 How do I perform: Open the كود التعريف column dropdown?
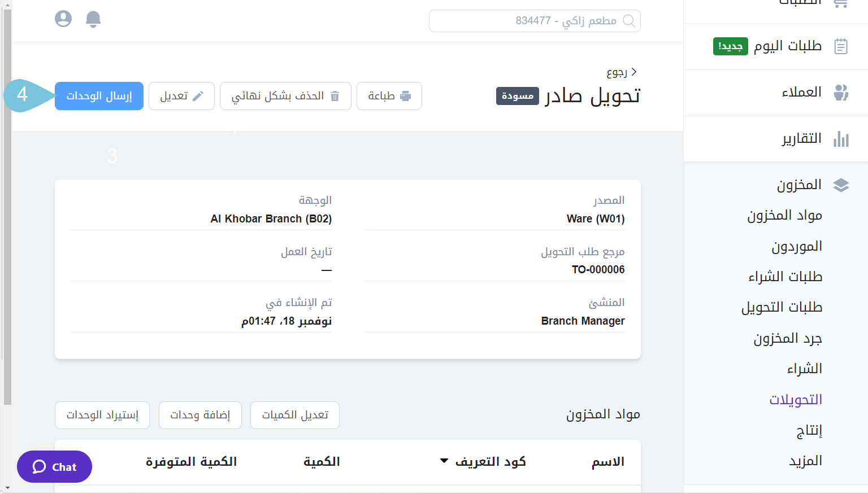click(444, 461)
